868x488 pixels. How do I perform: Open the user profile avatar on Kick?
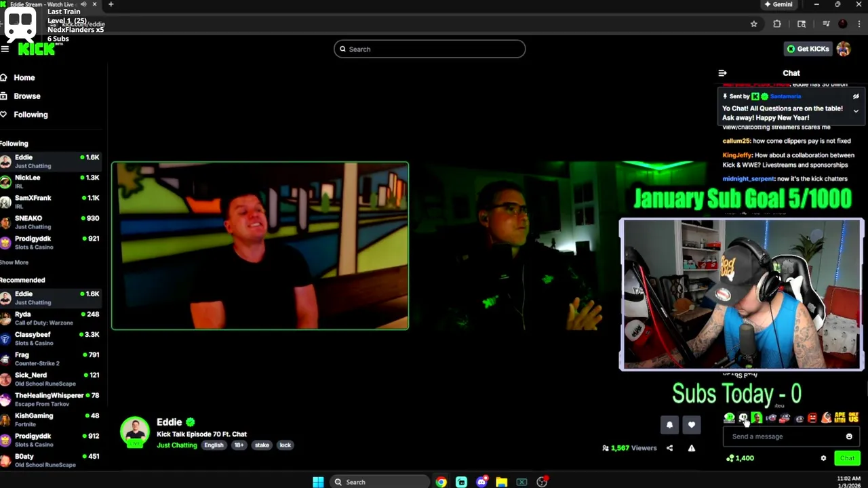tap(844, 49)
